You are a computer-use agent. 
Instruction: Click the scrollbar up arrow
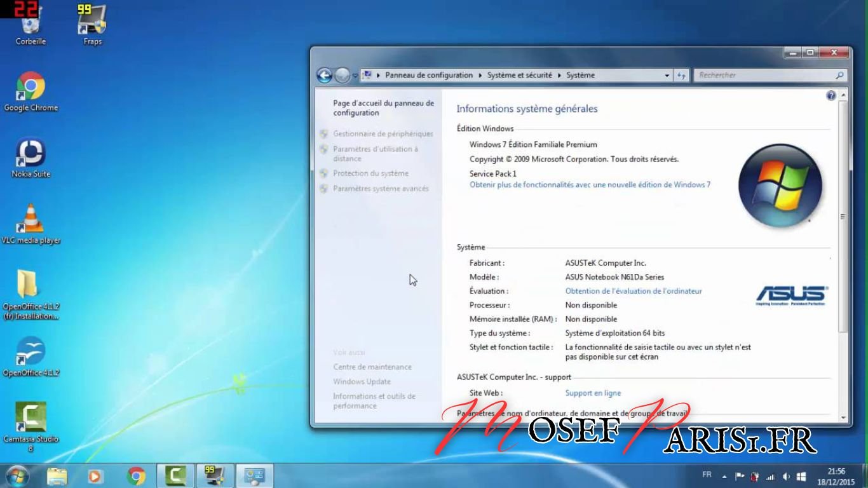point(843,95)
